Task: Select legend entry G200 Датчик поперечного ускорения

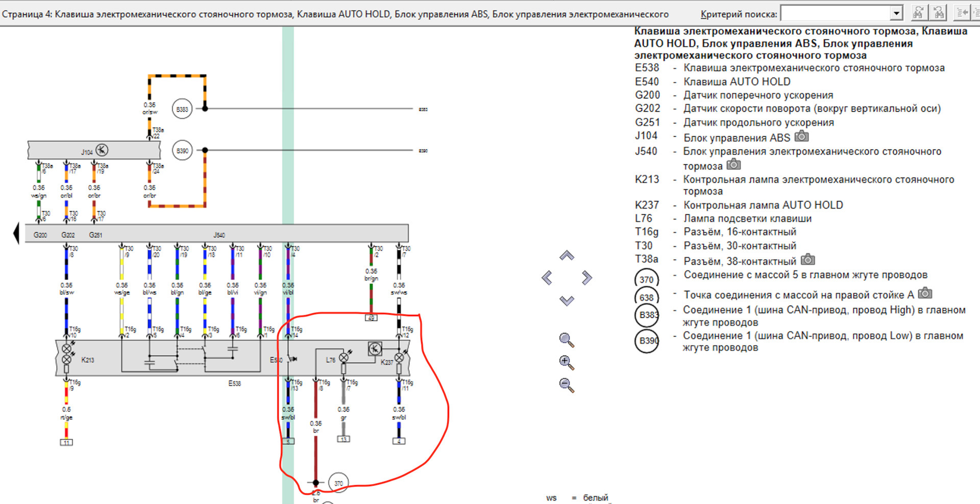Action: tap(734, 95)
